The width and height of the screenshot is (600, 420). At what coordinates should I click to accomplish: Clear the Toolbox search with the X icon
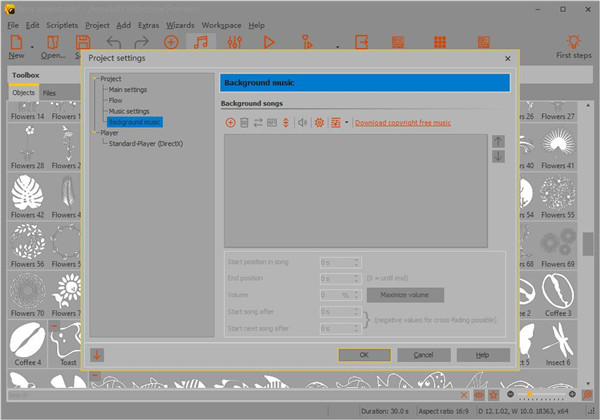pos(464,395)
